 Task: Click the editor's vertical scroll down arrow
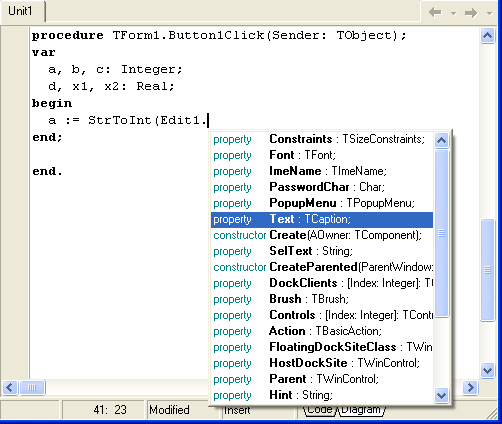tap(487, 371)
